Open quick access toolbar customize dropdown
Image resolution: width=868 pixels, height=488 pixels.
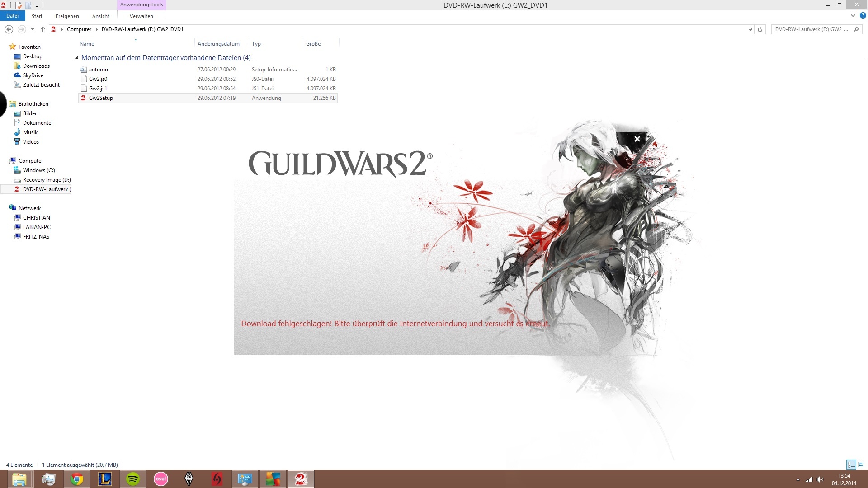pyautogui.click(x=37, y=5)
